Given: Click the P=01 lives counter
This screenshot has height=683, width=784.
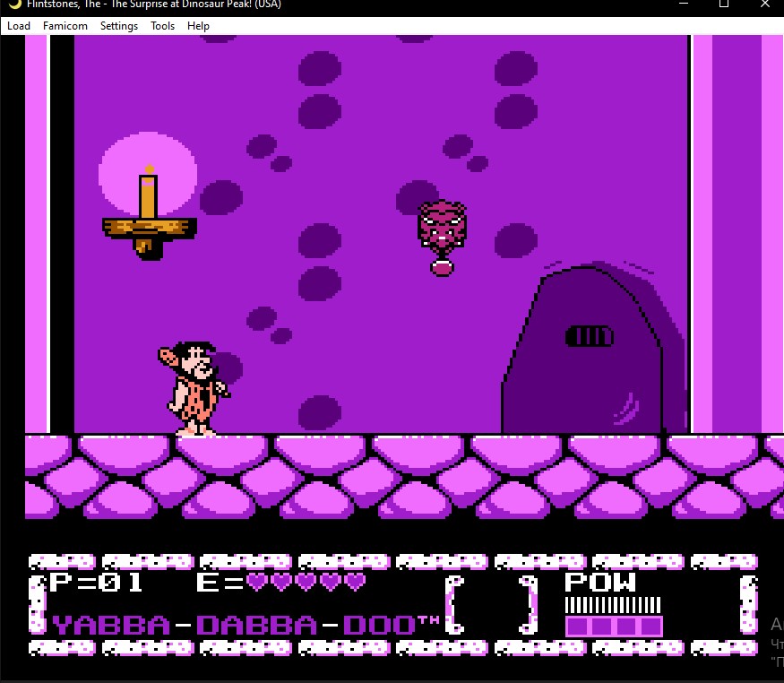Looking at the screenshot, I should pos(96,583).
